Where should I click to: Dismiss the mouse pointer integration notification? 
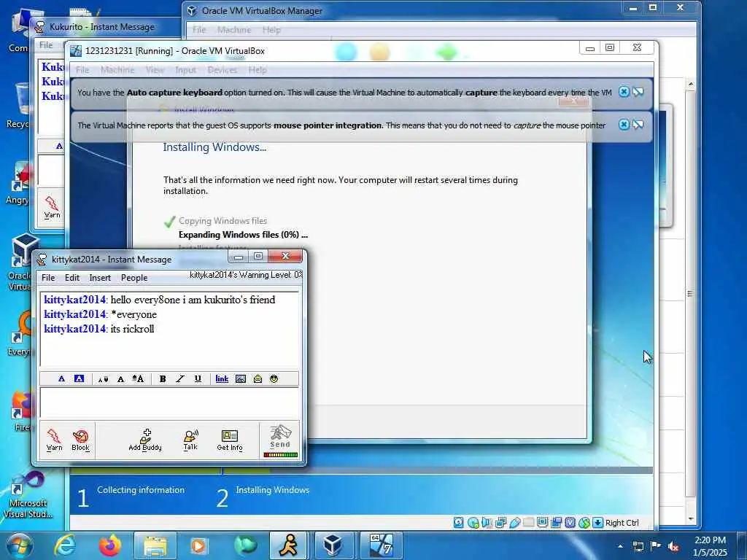click(x=624, y=125)
